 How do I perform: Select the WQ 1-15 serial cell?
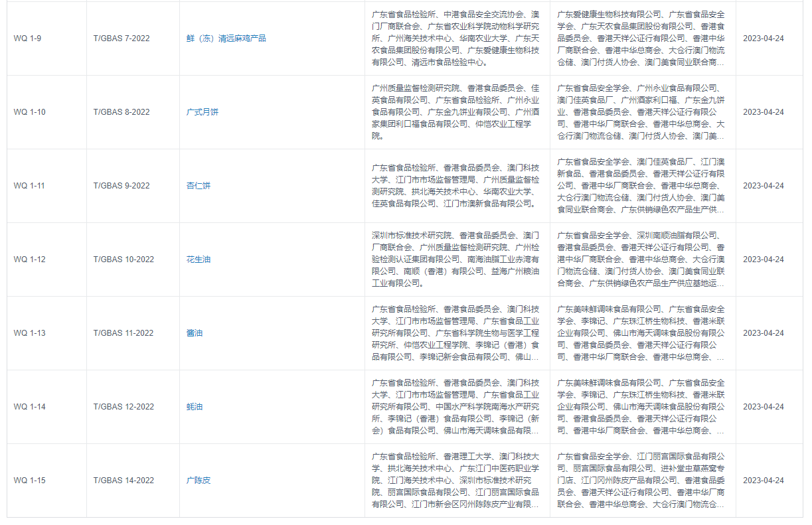click(x=29, y=481)
